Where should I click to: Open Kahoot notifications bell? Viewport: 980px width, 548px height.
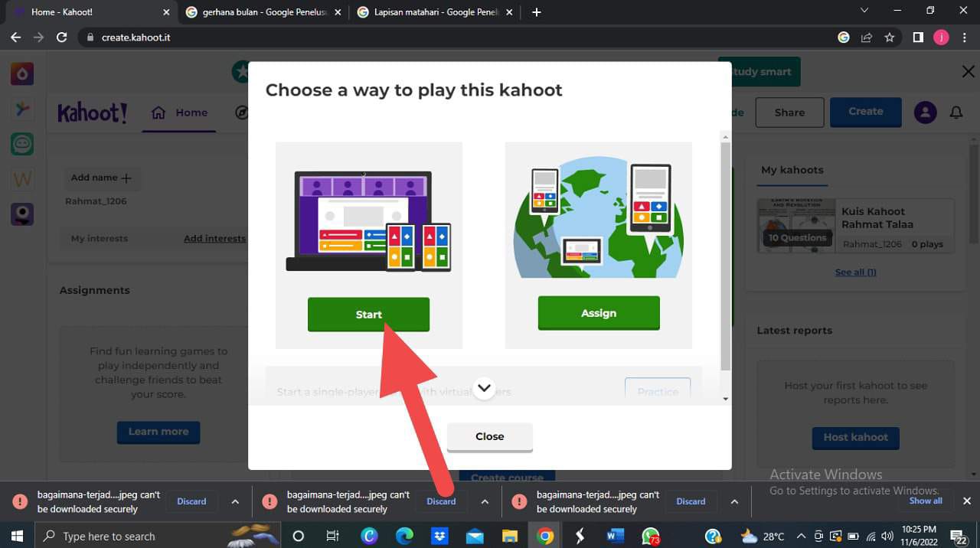point(956,113)
